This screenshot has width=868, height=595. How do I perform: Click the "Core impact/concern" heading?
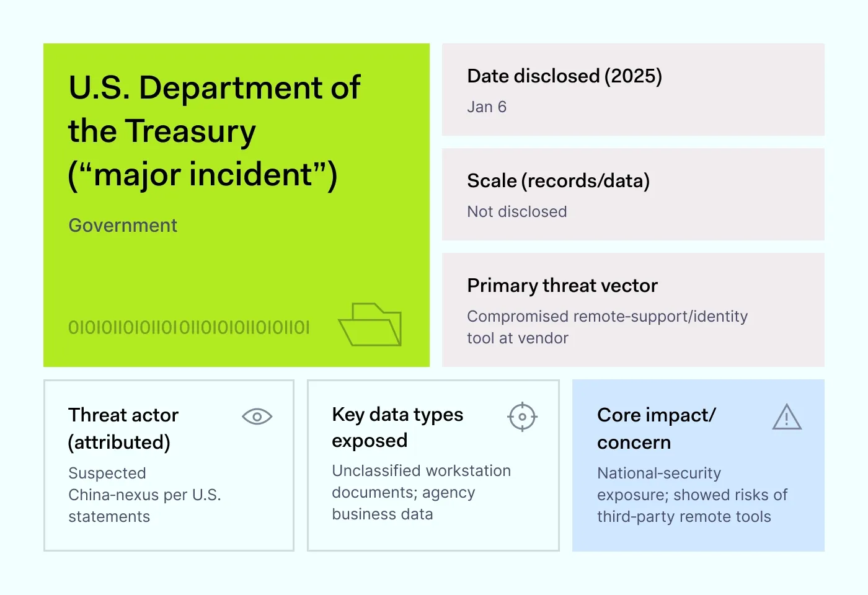coord(656,428)
